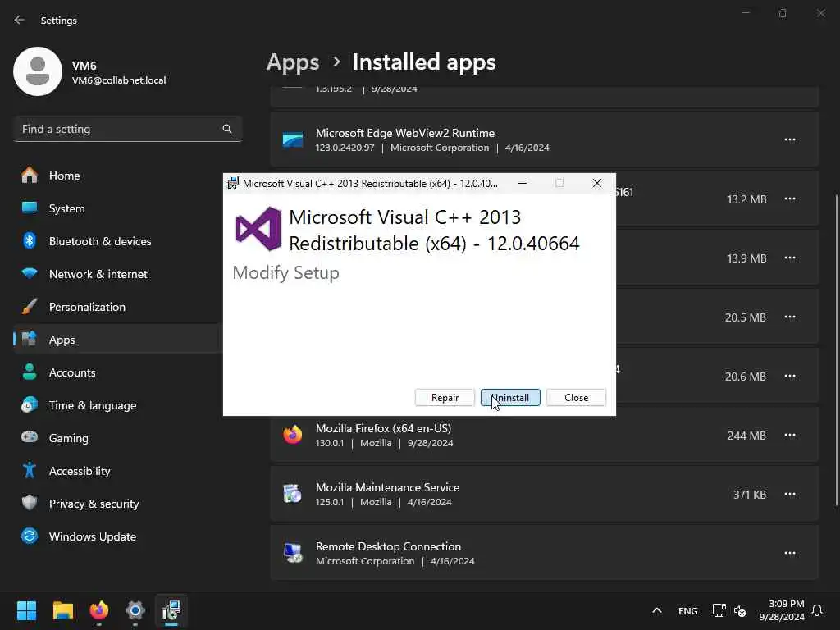Image resolution: width=840 pixels, height=630 pixels.
Task: Click the Find a setting search box
Action: point(119,129)
